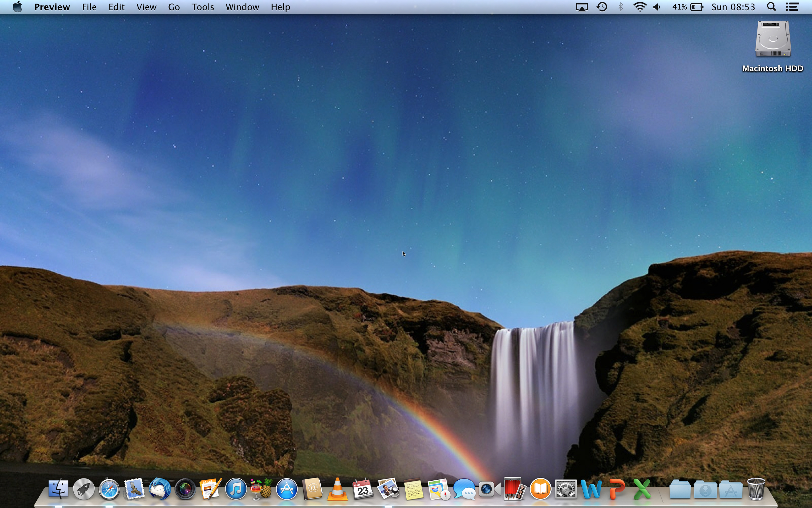Open the Apple menu
Viewport: 812px width, 508px height.
[x=17, y=7]
